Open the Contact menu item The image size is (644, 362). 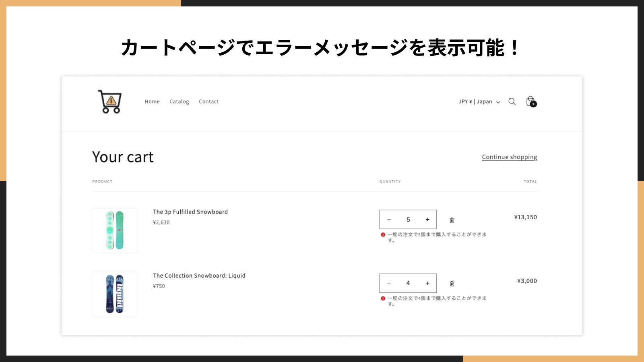pos(209,102)
